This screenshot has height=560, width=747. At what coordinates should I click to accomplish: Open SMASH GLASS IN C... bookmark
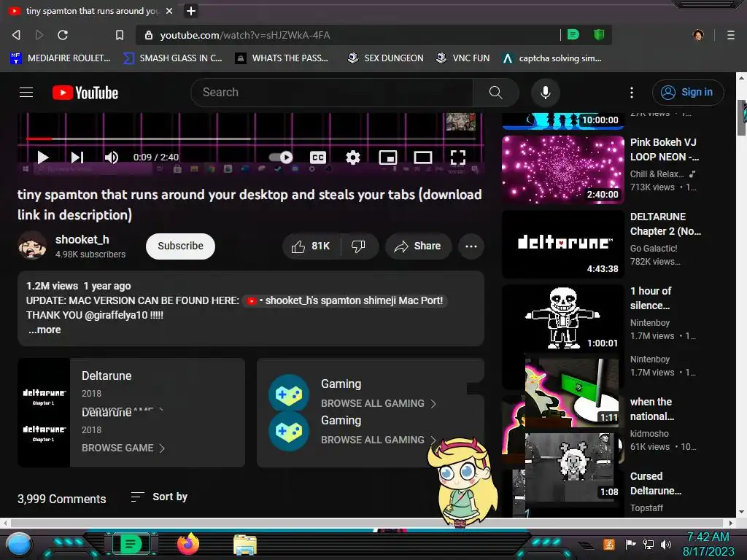172,58
